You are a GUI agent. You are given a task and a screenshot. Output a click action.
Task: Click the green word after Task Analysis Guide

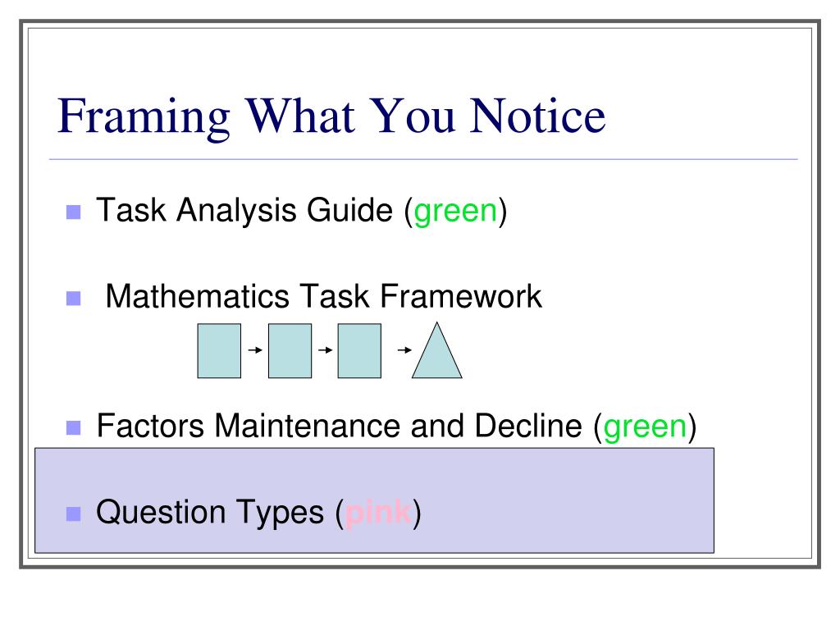pyautogui.click(x=455, y=212)
